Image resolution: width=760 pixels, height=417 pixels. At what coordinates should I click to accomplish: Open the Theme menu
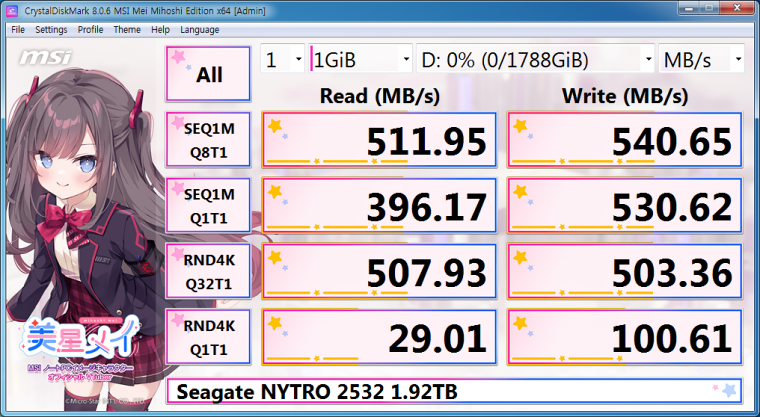coord(127,30)
